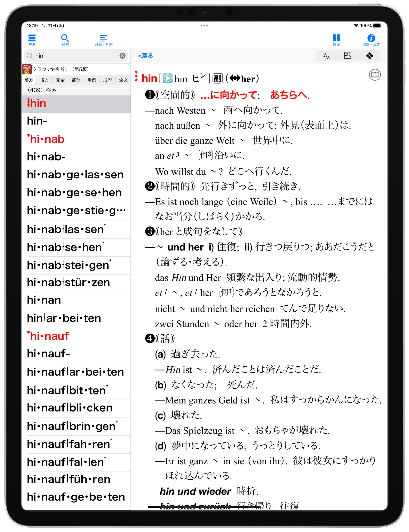Play the hin pronunciation audio
Screen dimensions: 409x532
(x=167, y=79)
